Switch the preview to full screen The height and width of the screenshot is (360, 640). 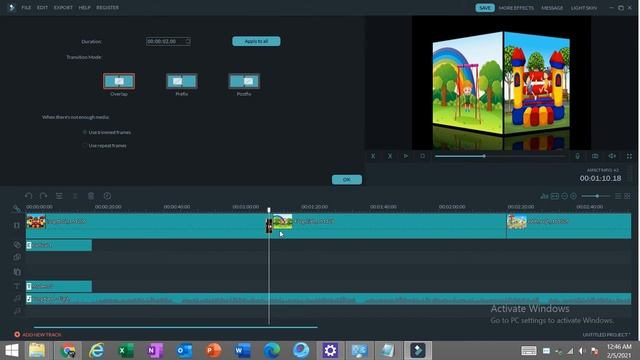629,156
